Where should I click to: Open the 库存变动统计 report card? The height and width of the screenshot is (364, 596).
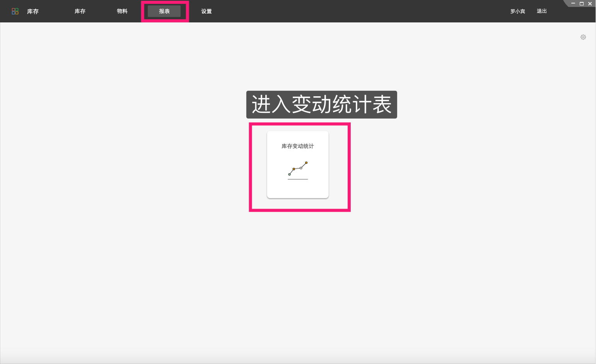point(297,165)
